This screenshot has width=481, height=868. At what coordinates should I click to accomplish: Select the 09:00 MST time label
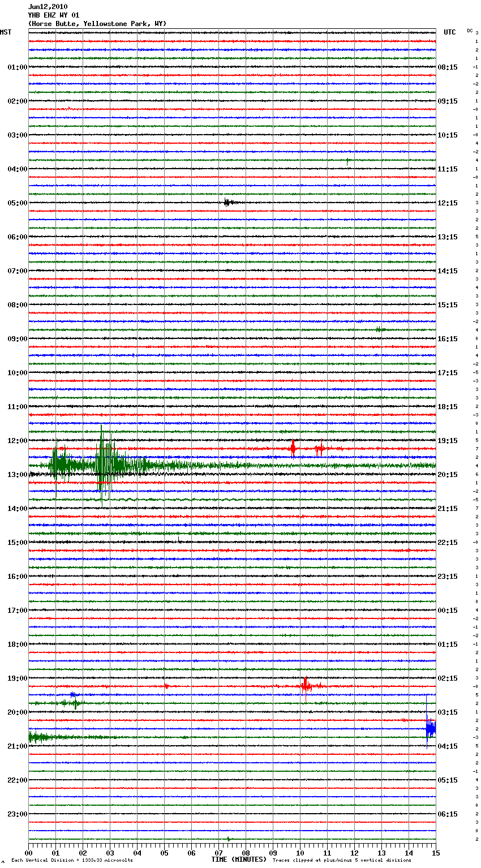click(17, 339)
